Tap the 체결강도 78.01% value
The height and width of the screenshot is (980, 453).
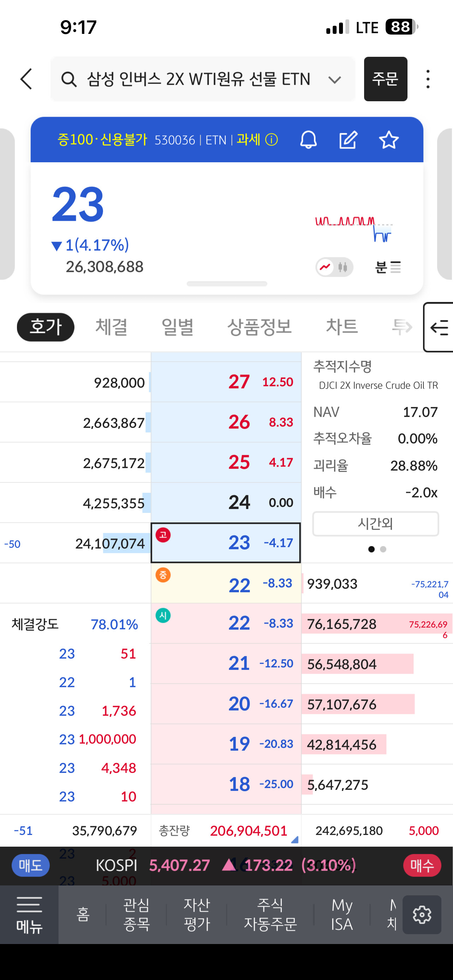pyautogui.click(x=114, y=624)
